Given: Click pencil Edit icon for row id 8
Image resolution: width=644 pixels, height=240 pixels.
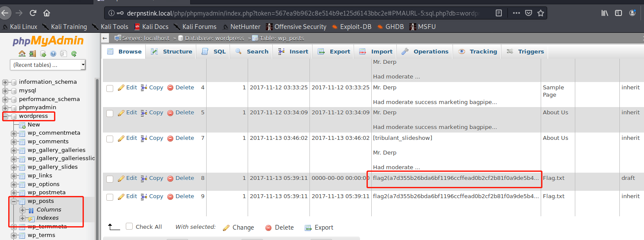Looking at the screenshot, I should [121, 178].
